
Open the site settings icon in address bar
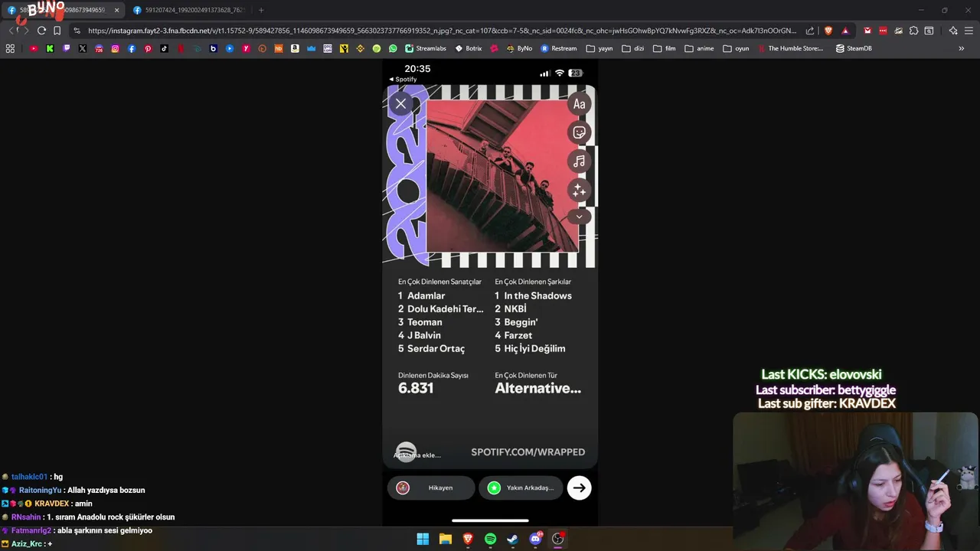[77, 31]
